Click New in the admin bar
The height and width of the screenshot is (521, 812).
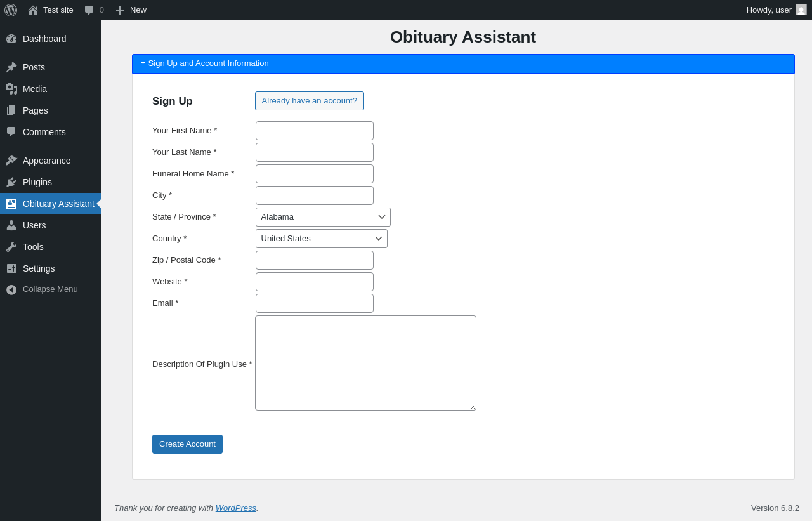[138, 10]
